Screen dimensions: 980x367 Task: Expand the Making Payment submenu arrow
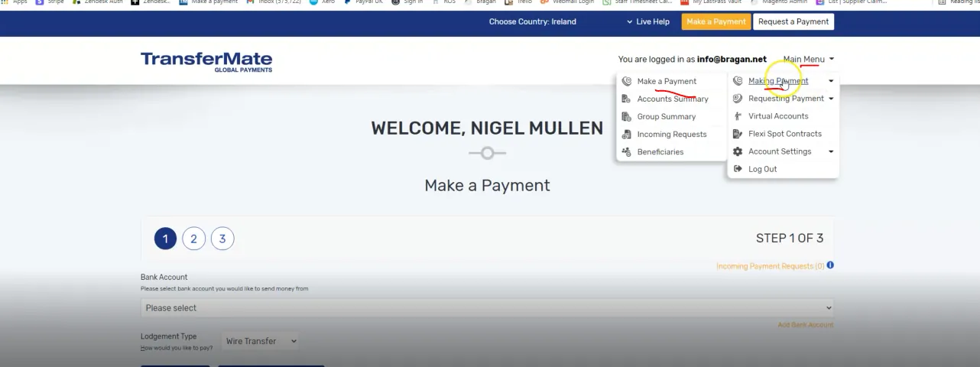(x=831, y=81)
